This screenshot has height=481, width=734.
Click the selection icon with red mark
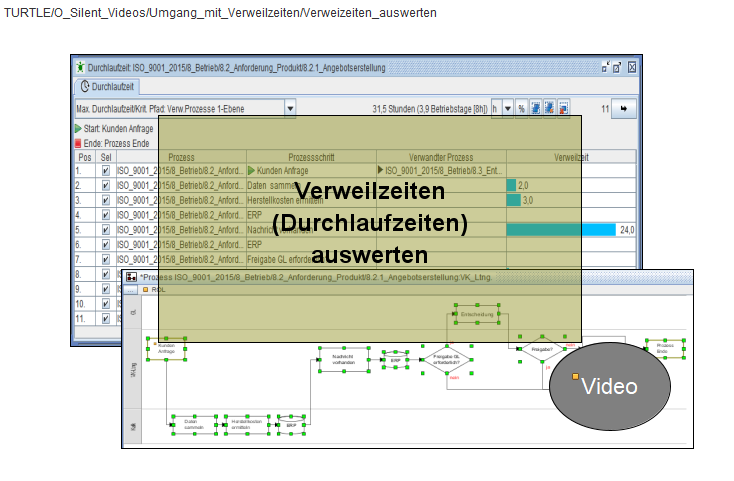(564, 109)
